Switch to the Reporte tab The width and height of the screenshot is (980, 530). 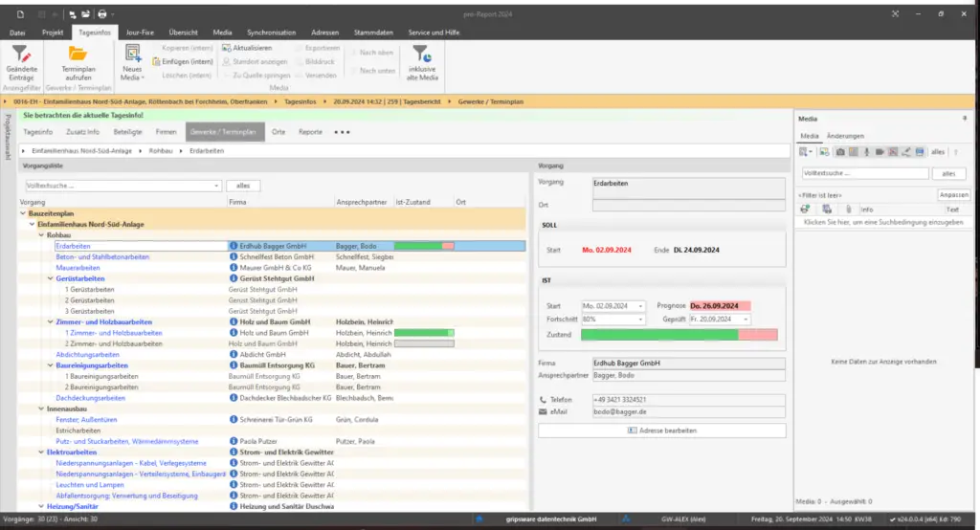[311, 132]
